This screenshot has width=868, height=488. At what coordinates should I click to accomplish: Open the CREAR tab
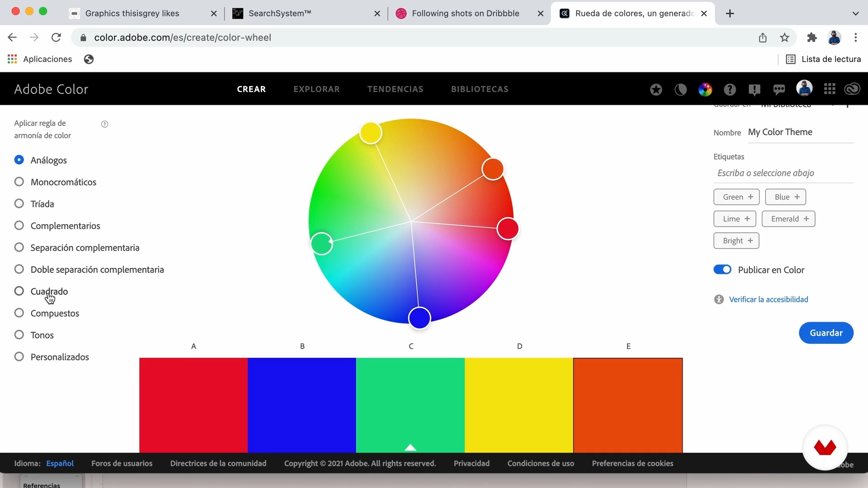(251, 89)
